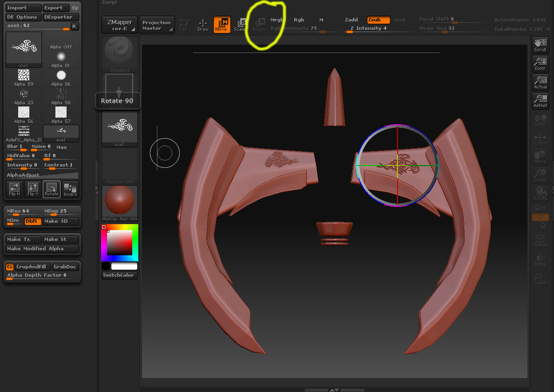
Task: Select the white secondary color swatch
Action: (124, 266)
